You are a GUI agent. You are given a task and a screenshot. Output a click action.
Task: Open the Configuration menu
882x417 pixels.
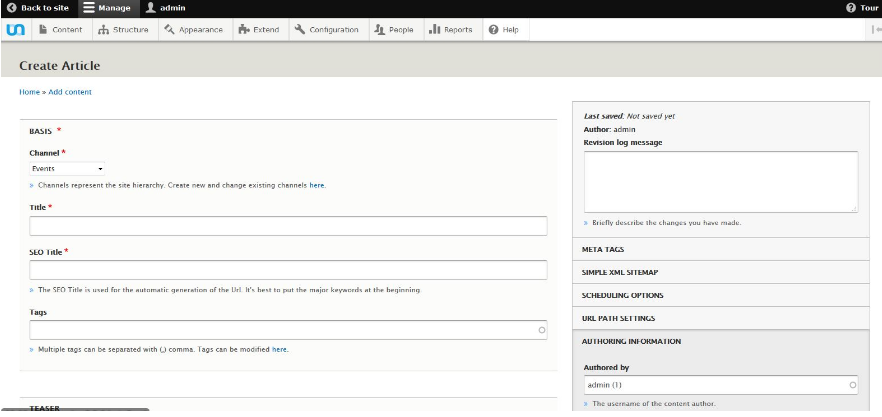click(327, 30)
